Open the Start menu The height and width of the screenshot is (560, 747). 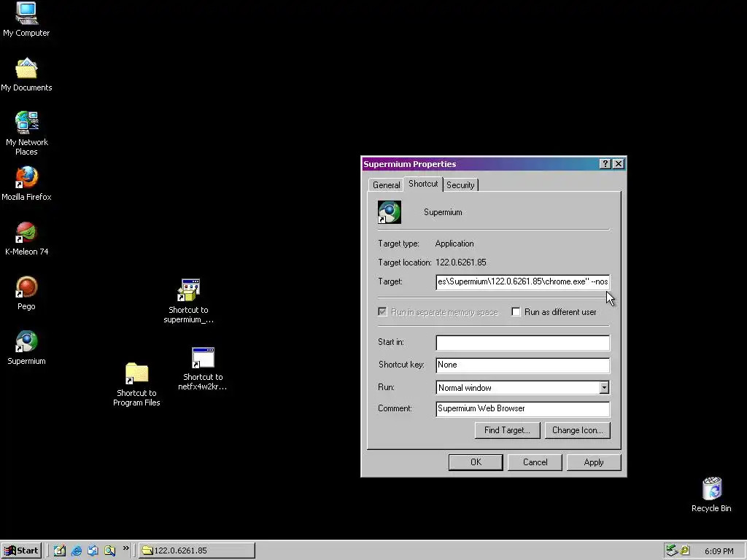coord(21,551)
